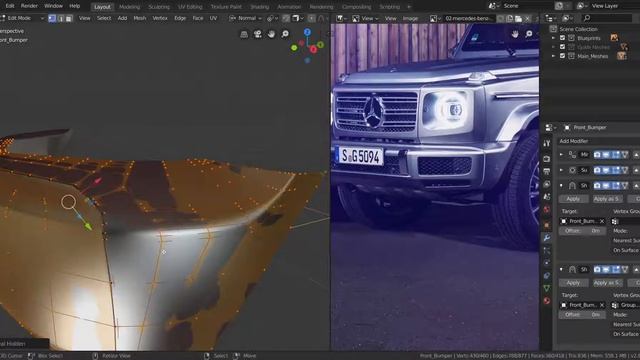Open the Vertex menu in 3D viewport
The height and width of the screenshot is (360, 640).
click(x=160, y=18)
